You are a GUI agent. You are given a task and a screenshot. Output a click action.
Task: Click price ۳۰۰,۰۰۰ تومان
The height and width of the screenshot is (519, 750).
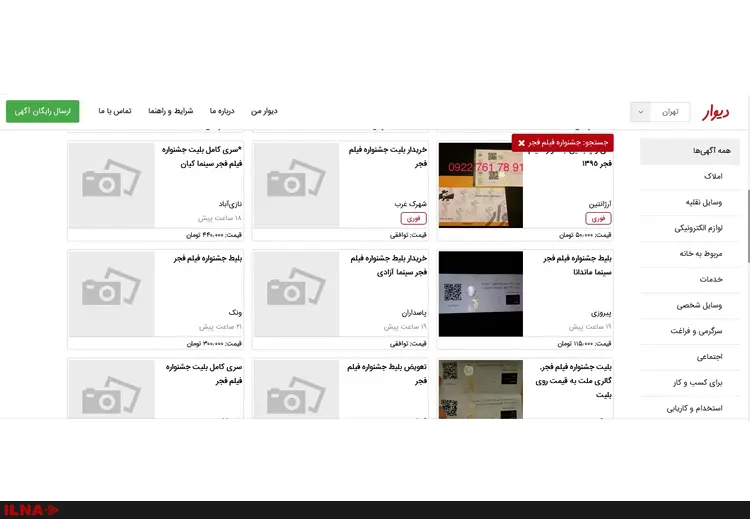coord(214,343)
